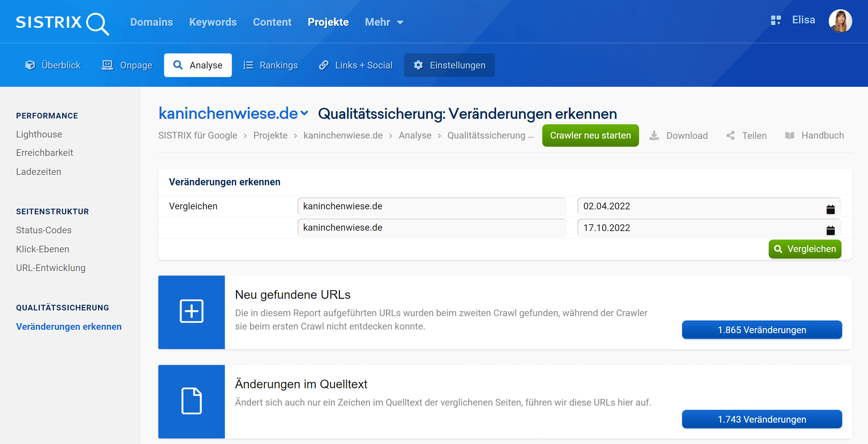This screenshot has width=868, height=444.
Task: Go to Keywords in the top navigation
Action: [213, 22]
